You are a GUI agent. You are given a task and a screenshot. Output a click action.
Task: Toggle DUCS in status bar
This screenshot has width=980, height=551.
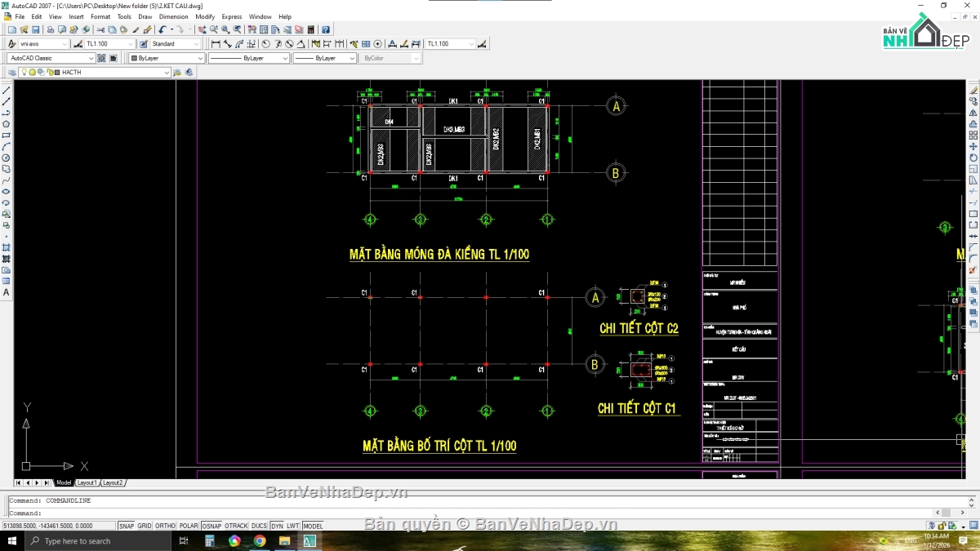[x=259, y=526]
